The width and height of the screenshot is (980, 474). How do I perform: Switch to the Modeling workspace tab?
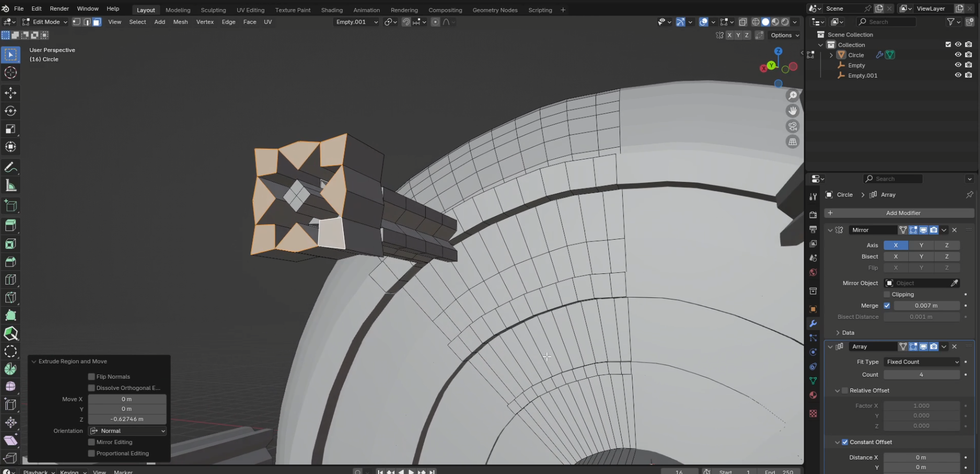pos(178,10)
